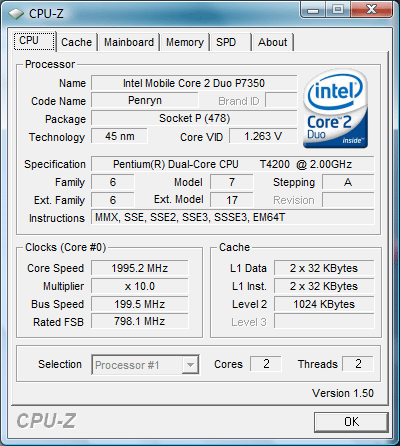Click the Clocks (Core #0) group label
The width and height of the screenshot is (400, 446).
[x=66, y=247]
